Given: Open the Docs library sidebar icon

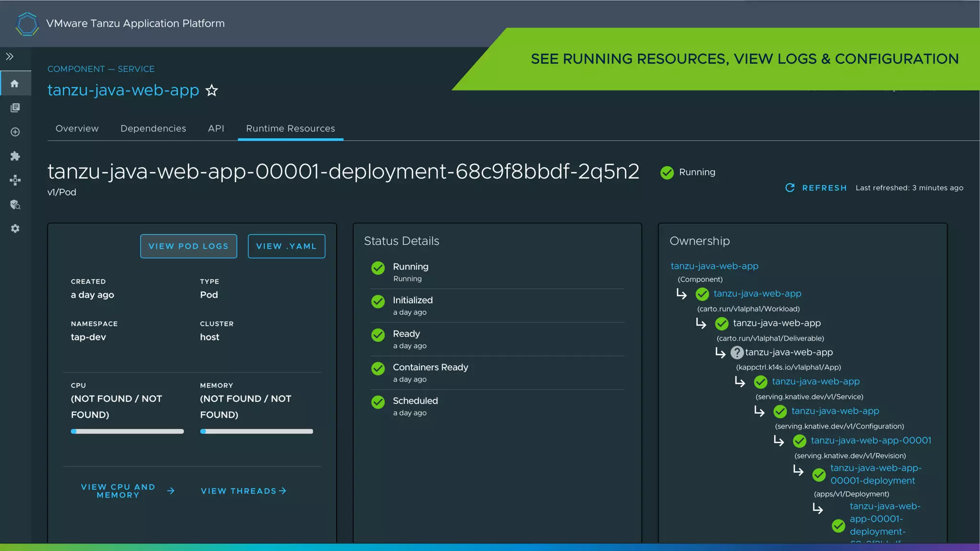Looking at the screenshot, I should pyautogui.click(x=15, y=108).
